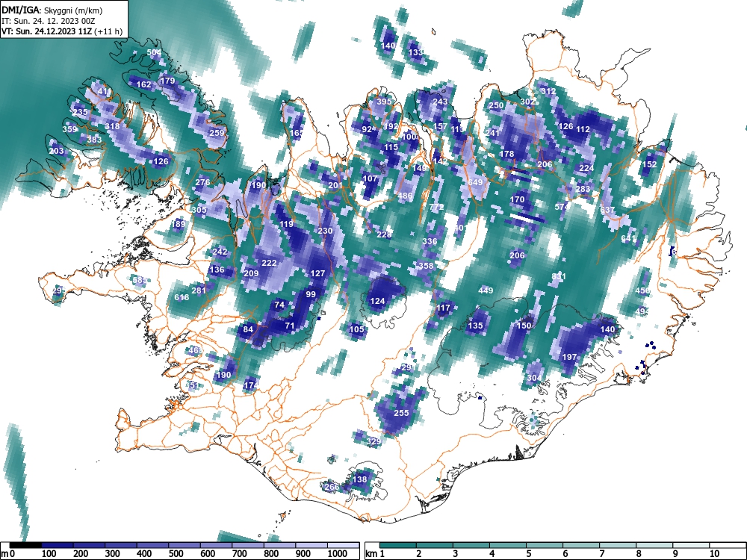
Task: Click the dark teal 1–2 km legend swatch
Action: [x=398, y=545]
